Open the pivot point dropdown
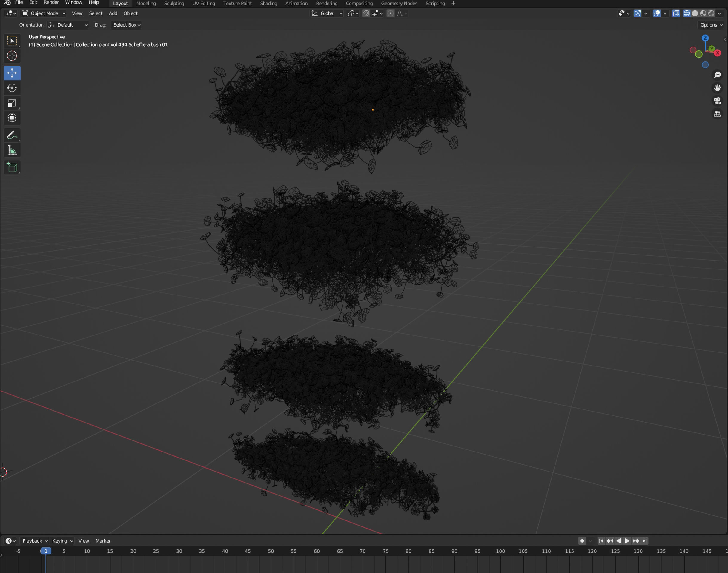Viewport: 728px width, 573px height. point(353,13)
